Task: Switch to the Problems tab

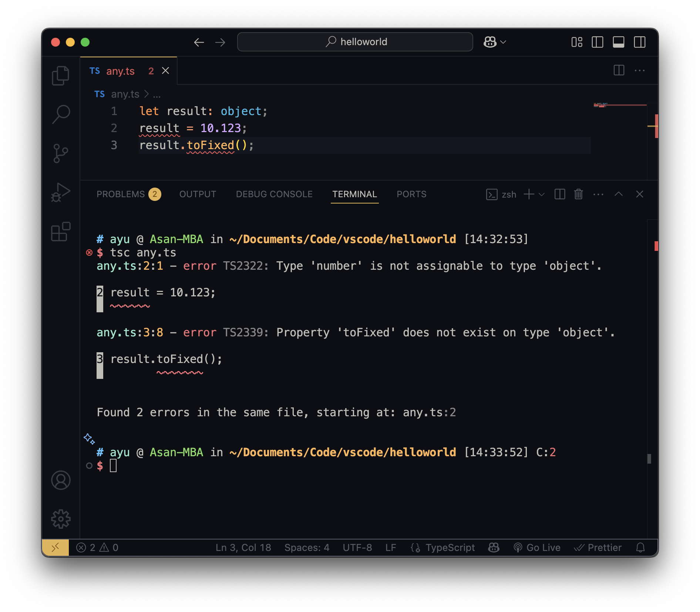Action: tap(128, 194)
